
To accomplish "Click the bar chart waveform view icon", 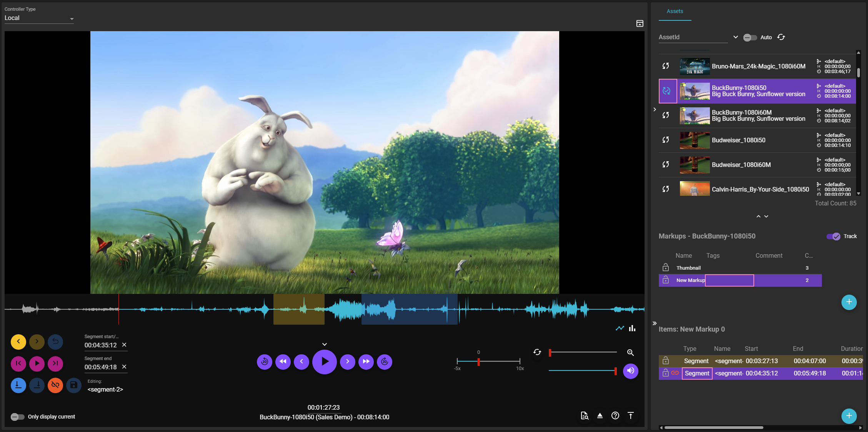I will click(x=632, y=328).
